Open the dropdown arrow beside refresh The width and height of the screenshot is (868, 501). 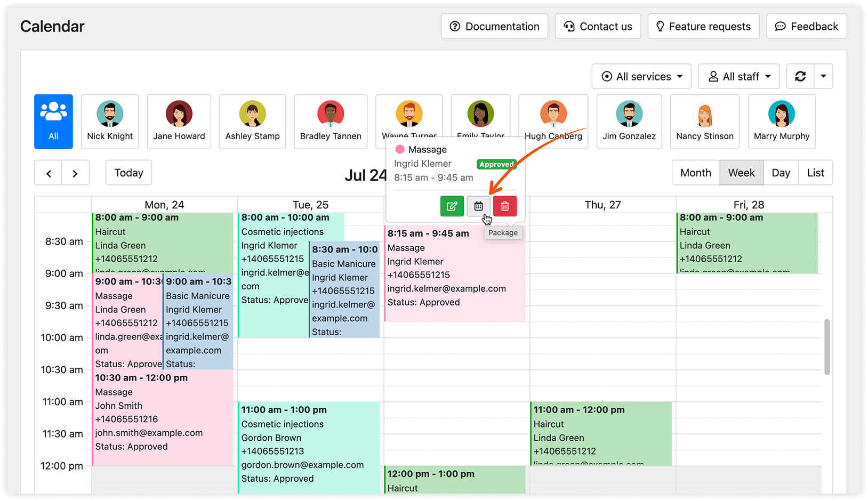pos(823,76)
